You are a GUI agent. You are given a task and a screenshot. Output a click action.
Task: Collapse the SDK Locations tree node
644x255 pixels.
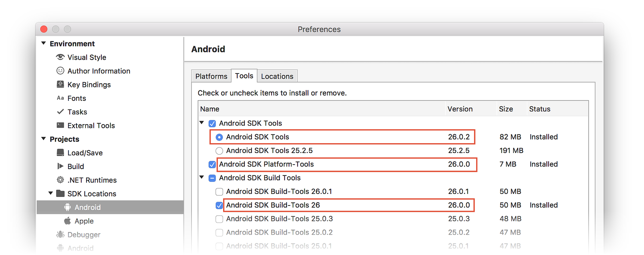[x=51, y=193]
